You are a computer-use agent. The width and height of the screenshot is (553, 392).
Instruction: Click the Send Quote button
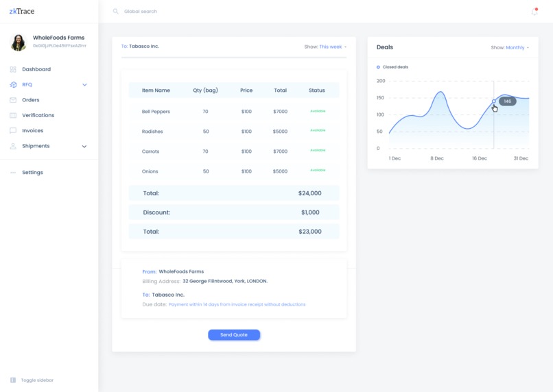(x=234, y=335)
